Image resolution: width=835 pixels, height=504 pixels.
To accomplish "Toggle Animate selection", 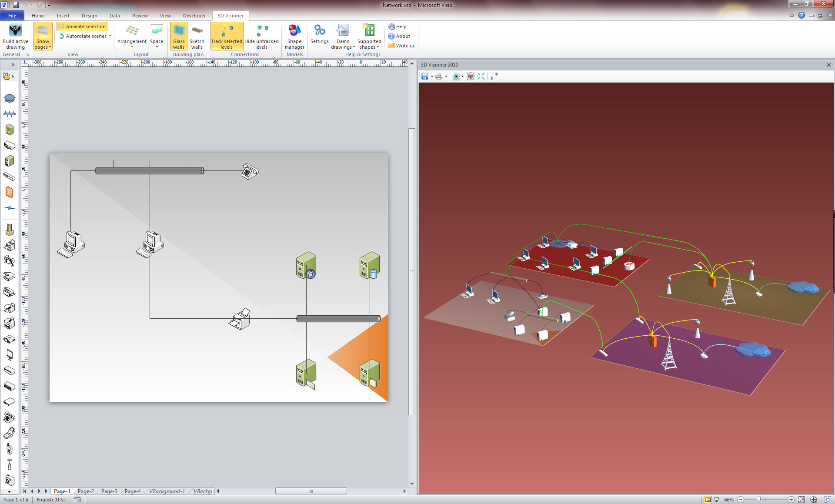I will [82, 27].
